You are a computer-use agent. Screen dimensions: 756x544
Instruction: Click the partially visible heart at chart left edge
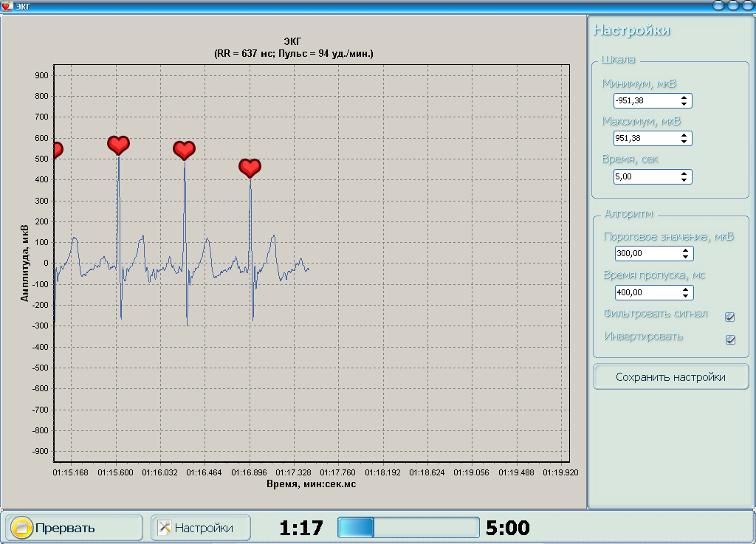58,151
